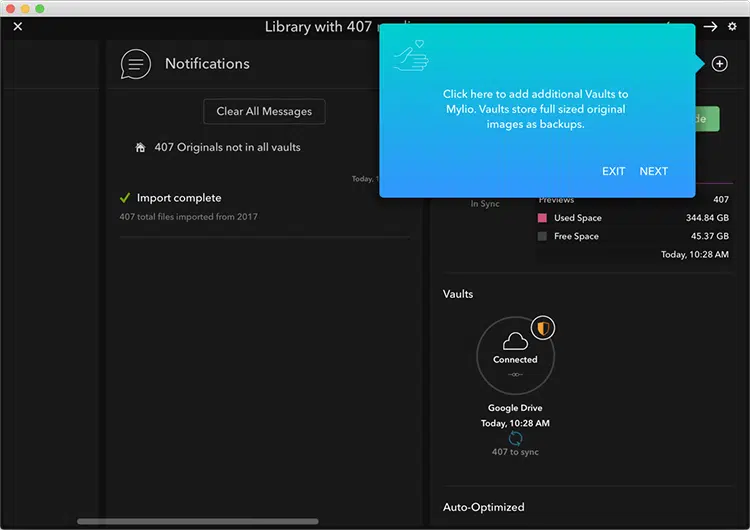This screenshot has width=750, height=530.
Task: Go to NEXT tutorial step
Action: (x=653, y=171)
